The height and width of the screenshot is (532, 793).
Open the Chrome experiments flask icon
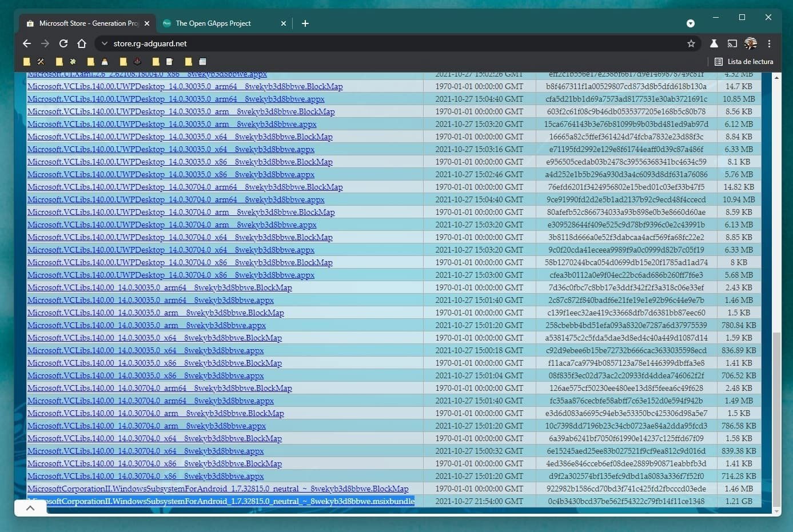coord(714,43)
